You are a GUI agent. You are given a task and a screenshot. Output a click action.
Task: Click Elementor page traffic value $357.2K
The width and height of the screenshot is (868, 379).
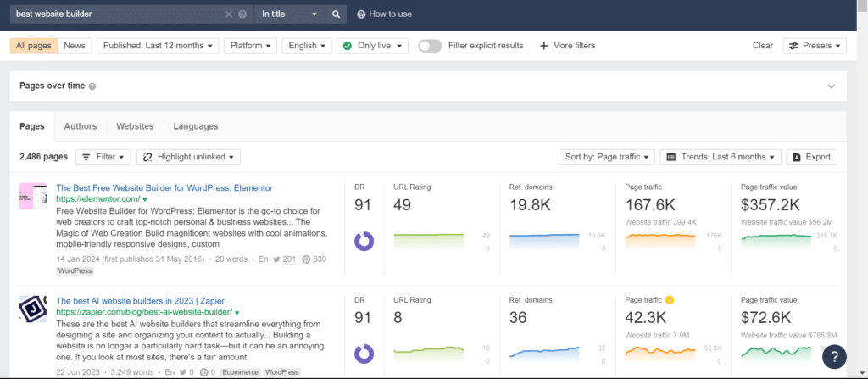coord(770,205)
